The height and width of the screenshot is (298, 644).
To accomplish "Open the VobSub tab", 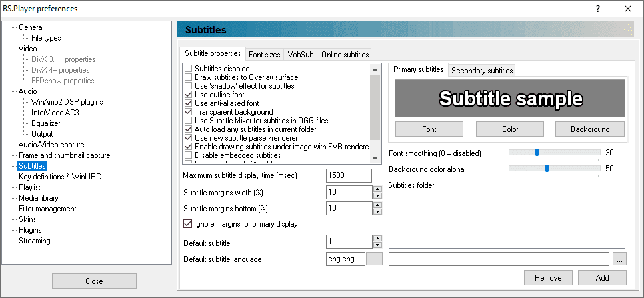I will coord(301,55).
